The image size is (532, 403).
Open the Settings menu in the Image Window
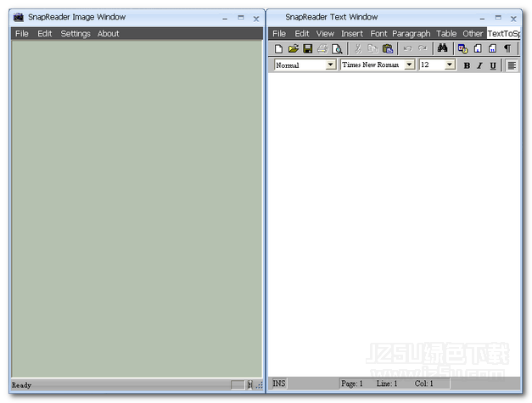[75, 34]
